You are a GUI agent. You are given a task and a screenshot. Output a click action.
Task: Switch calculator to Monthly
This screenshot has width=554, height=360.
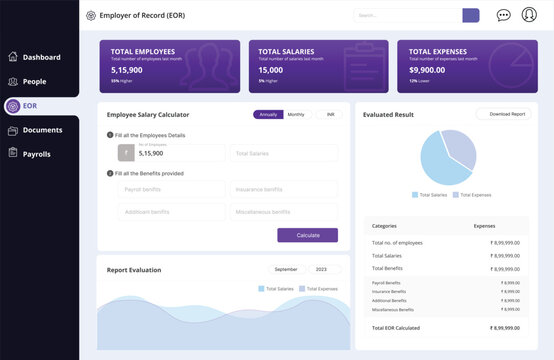(296, 114)
